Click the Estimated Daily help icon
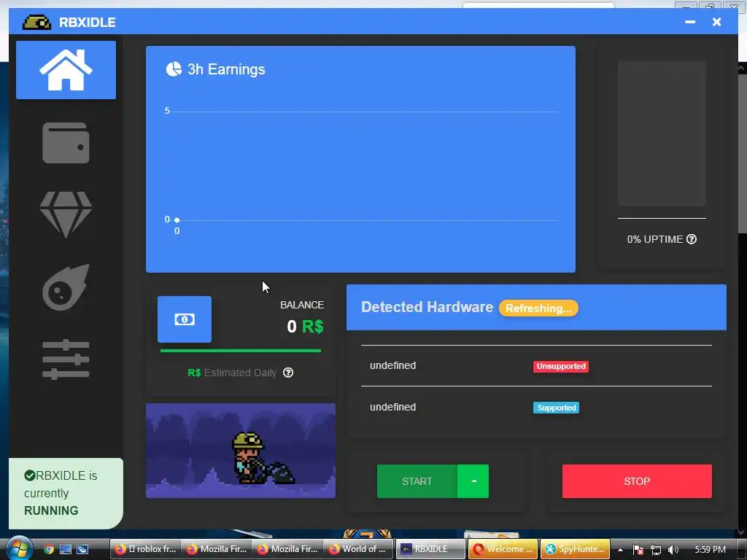 point(288,373)
